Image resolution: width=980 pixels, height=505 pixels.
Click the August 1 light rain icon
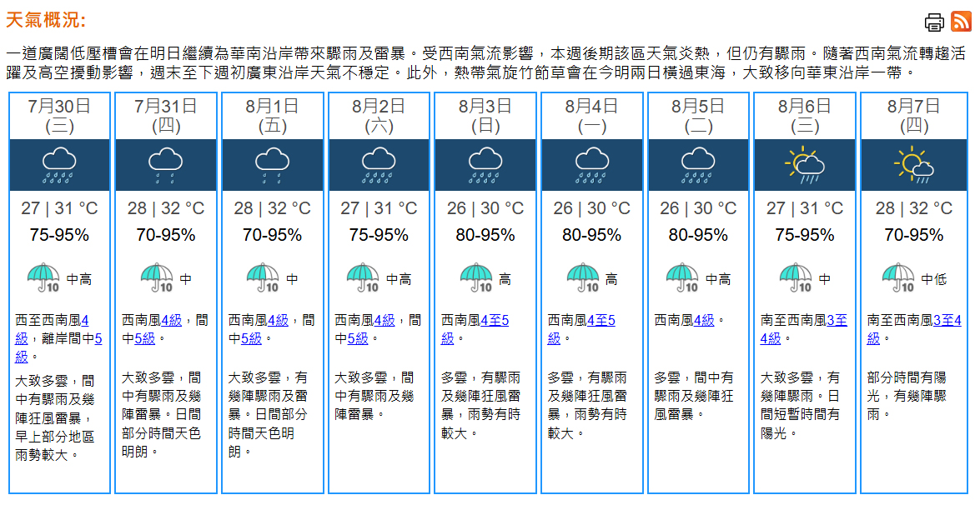point(272,164)
